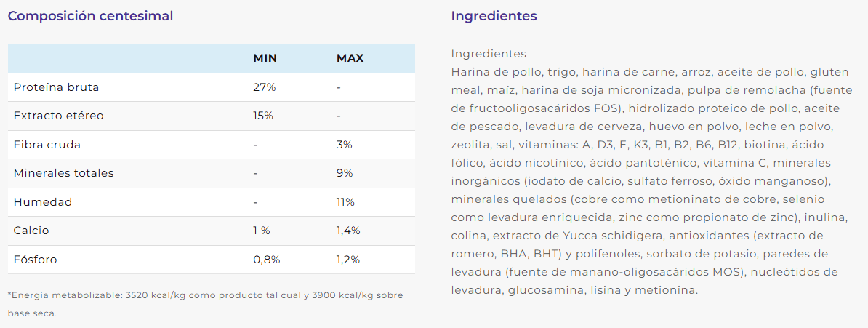The height and width of the screenshot is (328, 868).
Task: Click the Humedad row label
Action: click(x=43, y=202)
